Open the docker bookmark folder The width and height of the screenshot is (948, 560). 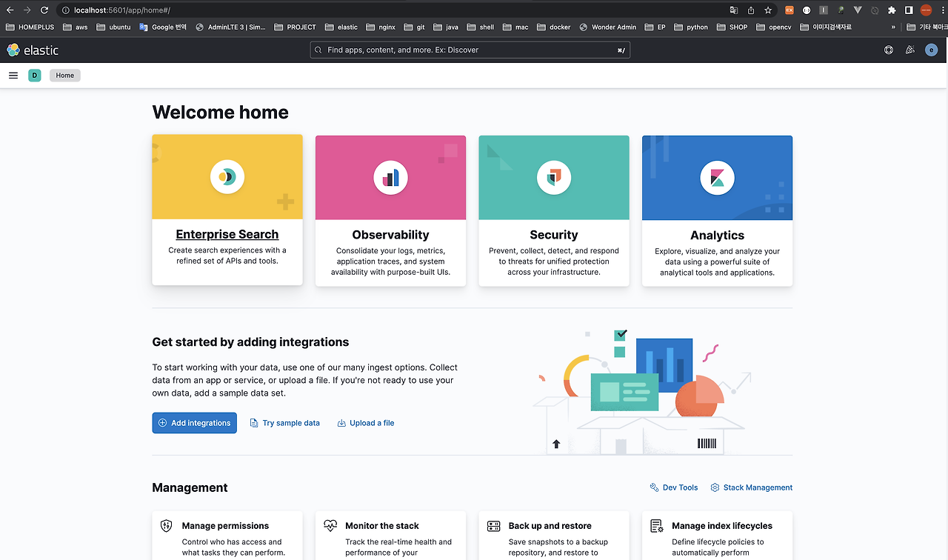(554, 27)
